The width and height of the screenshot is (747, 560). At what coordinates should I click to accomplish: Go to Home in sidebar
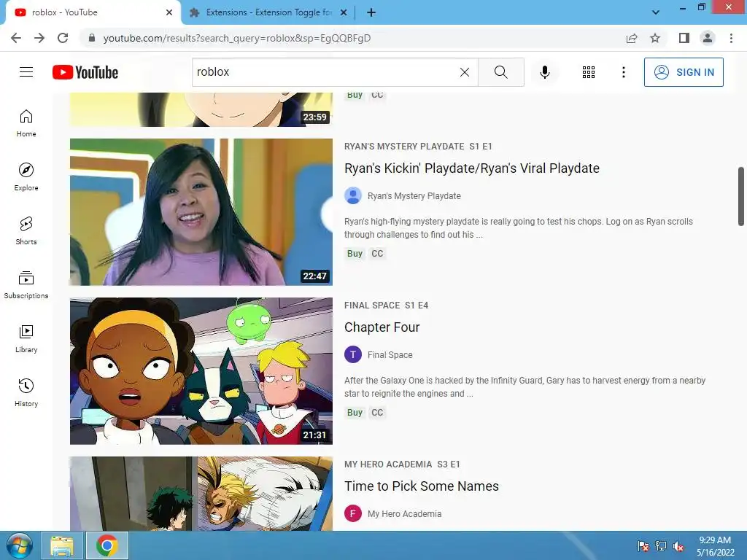click(26, 123)
